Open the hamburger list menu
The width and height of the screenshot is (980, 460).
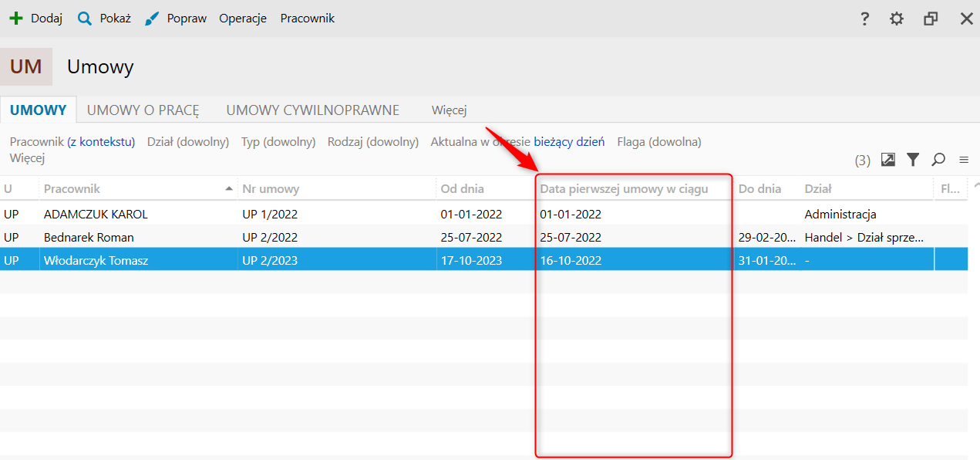click(963, 160)
